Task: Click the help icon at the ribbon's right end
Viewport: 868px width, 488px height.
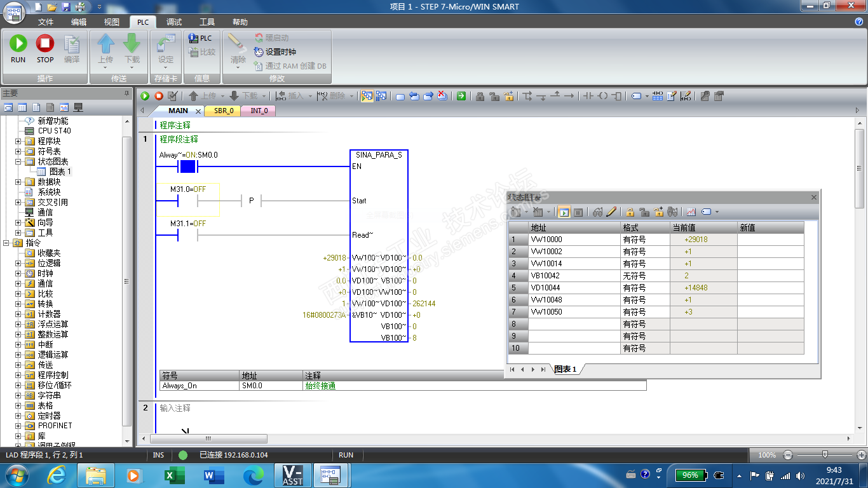Action: (x=859, y=22)
